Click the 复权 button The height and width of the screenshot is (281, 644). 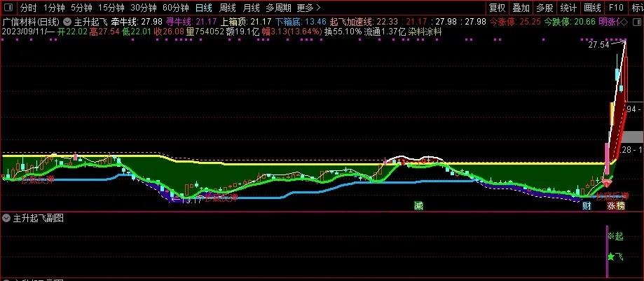click(497, 8)
